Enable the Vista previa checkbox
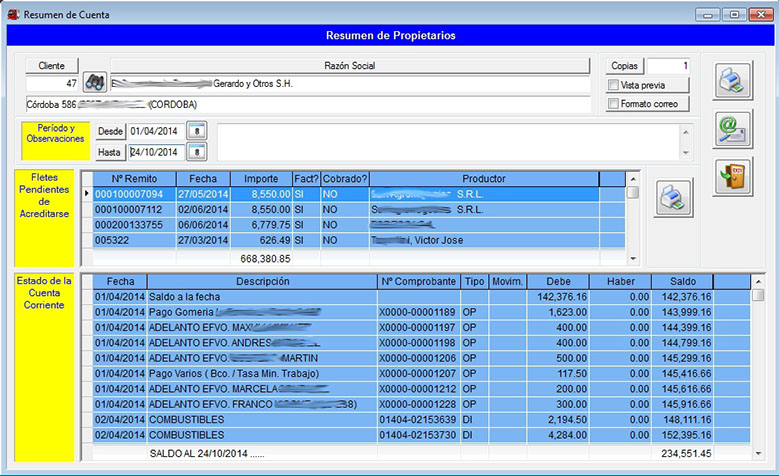The image size is (779, 476). pyautogui.click(x=613, y=86)
